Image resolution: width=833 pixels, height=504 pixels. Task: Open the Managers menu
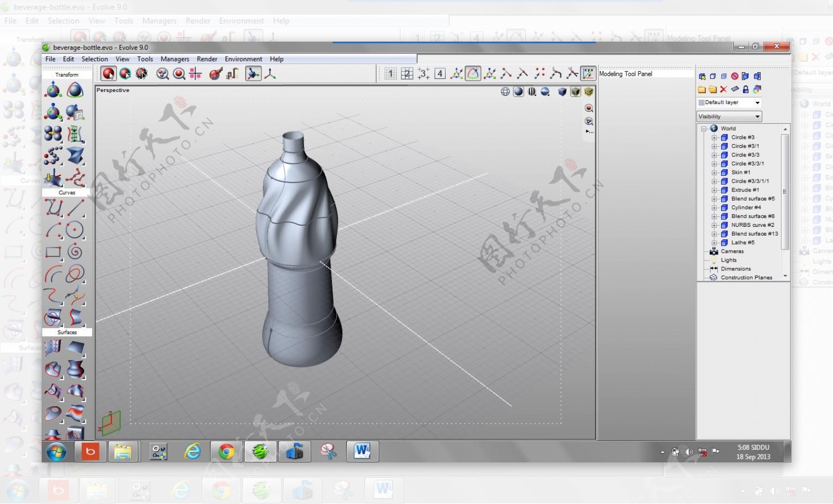[x=175, y=59]
